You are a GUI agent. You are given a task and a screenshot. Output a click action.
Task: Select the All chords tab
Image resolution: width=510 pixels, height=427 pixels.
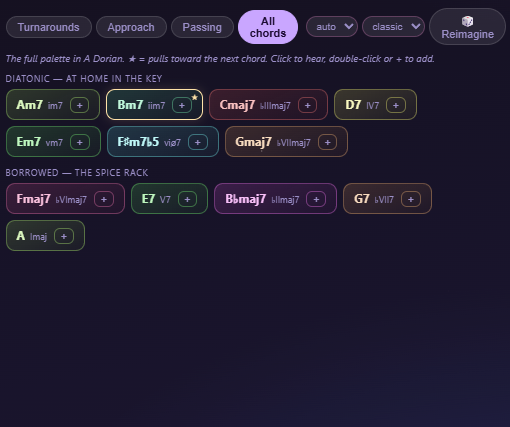click(268, 27)
